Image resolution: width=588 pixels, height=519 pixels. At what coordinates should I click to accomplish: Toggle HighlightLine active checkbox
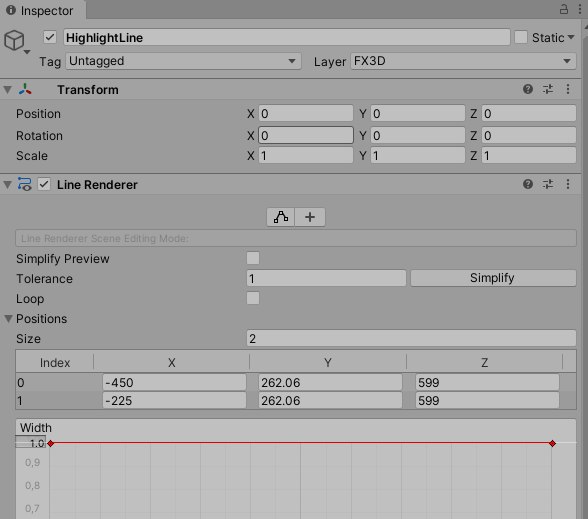click(x=50, y=37)
